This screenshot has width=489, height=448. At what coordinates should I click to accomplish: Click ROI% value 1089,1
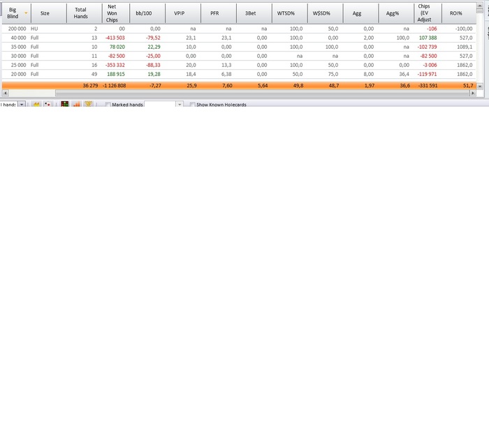[465, 47]
